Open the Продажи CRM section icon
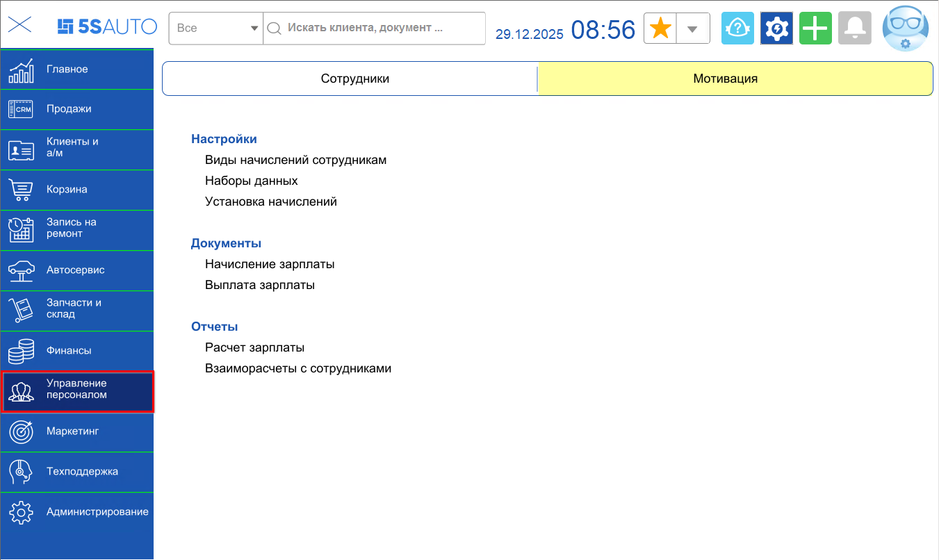This screenshot has width=939, height=560. [20, 109]
